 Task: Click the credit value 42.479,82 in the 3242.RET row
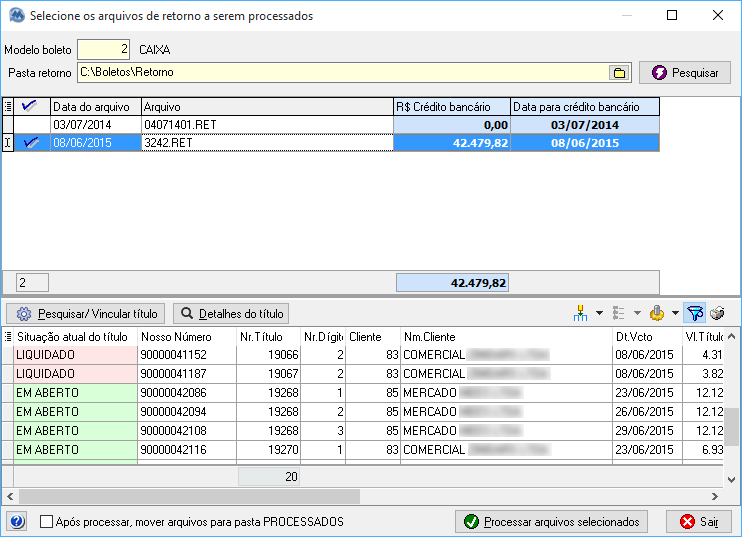tap(480, 143)
